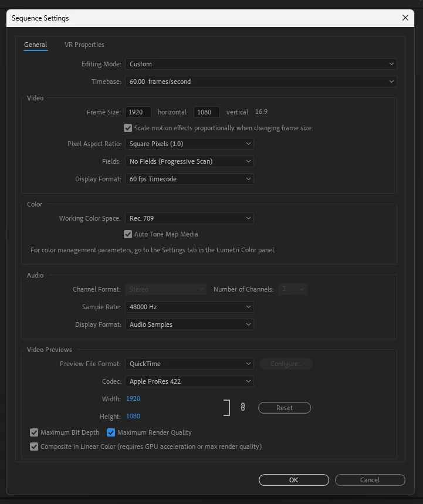Viewport: 423px width, 504px height.
Task: Open the Codec dropdown
Action: click(189, 381)
